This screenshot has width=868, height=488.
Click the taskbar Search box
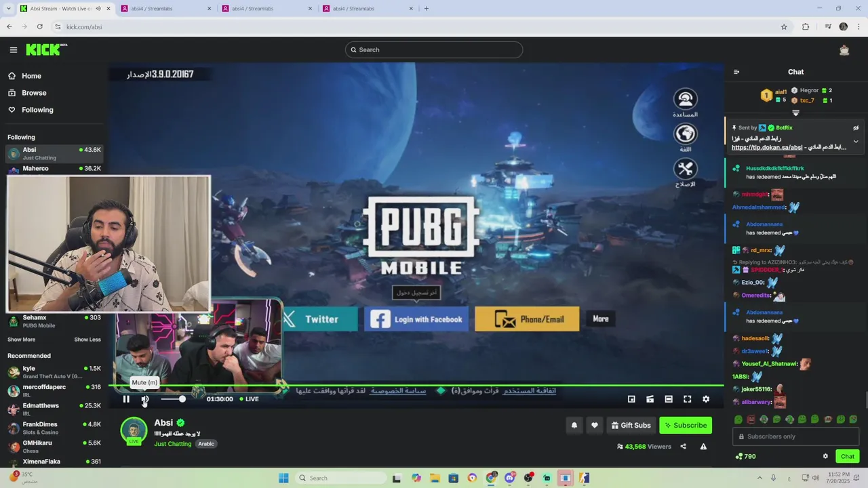[x=341, y=478]
